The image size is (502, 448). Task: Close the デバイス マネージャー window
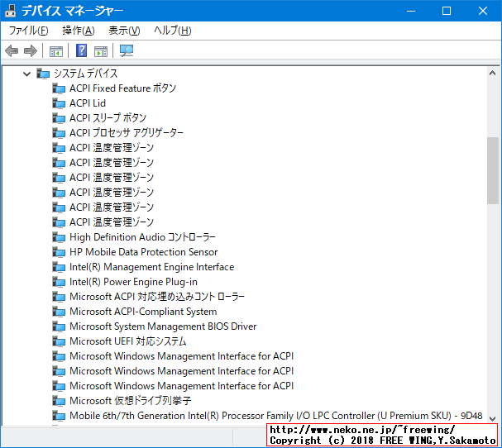483,11
